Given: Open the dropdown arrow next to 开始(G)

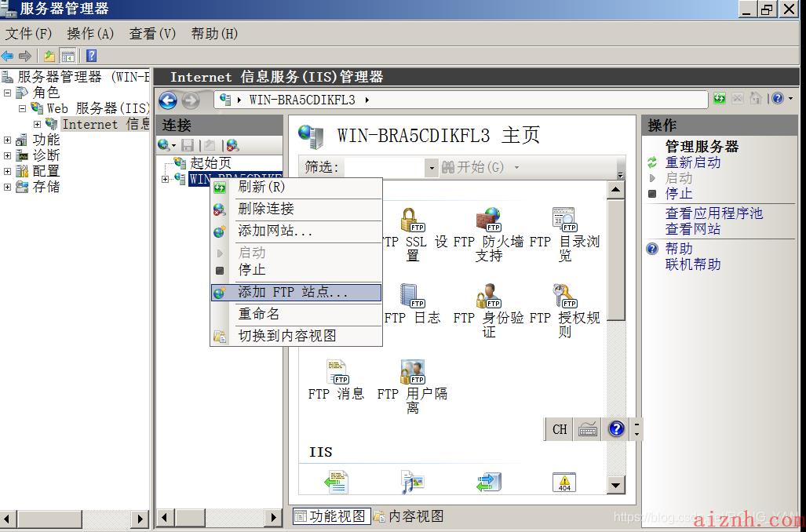Looking at the screenshot, I should [516, 168].
